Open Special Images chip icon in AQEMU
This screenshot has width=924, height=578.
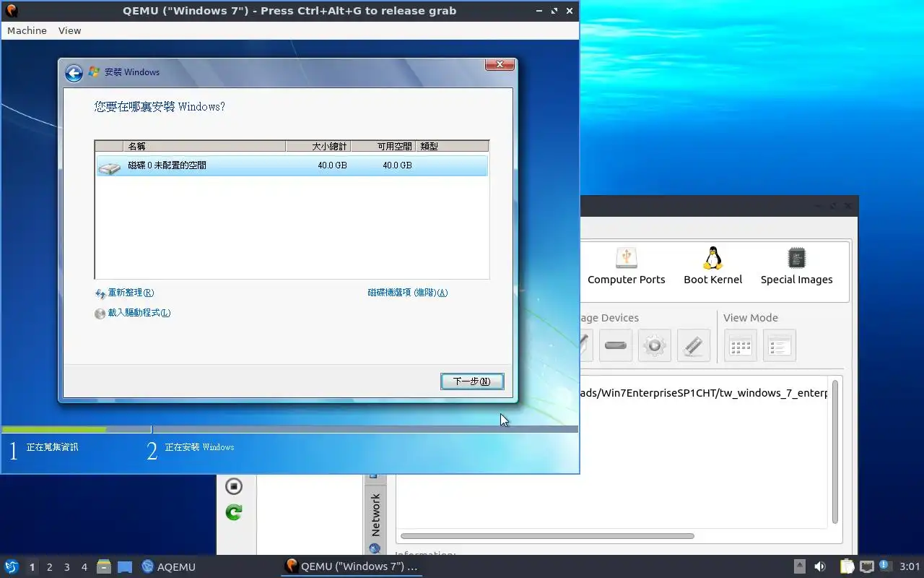coord(796,259)
